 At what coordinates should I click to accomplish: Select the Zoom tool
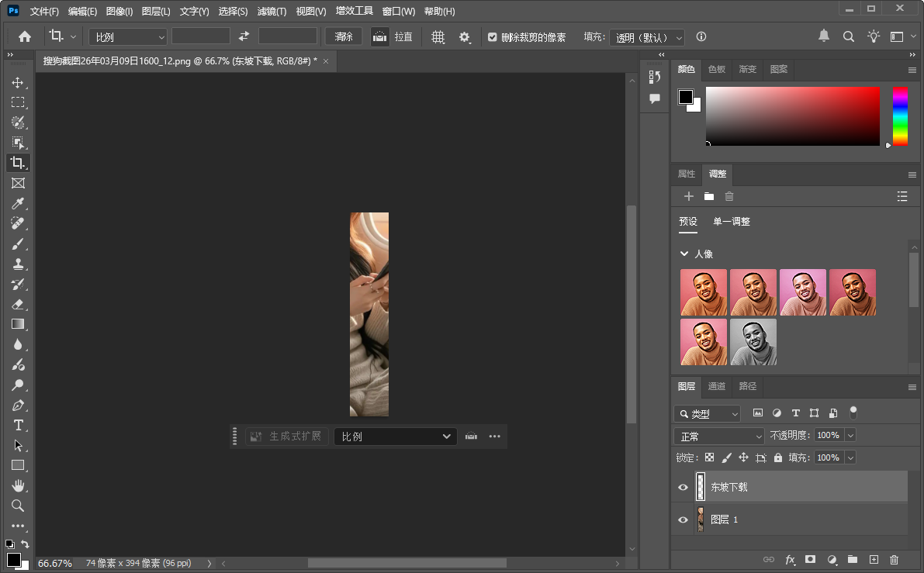click(18, 506)
